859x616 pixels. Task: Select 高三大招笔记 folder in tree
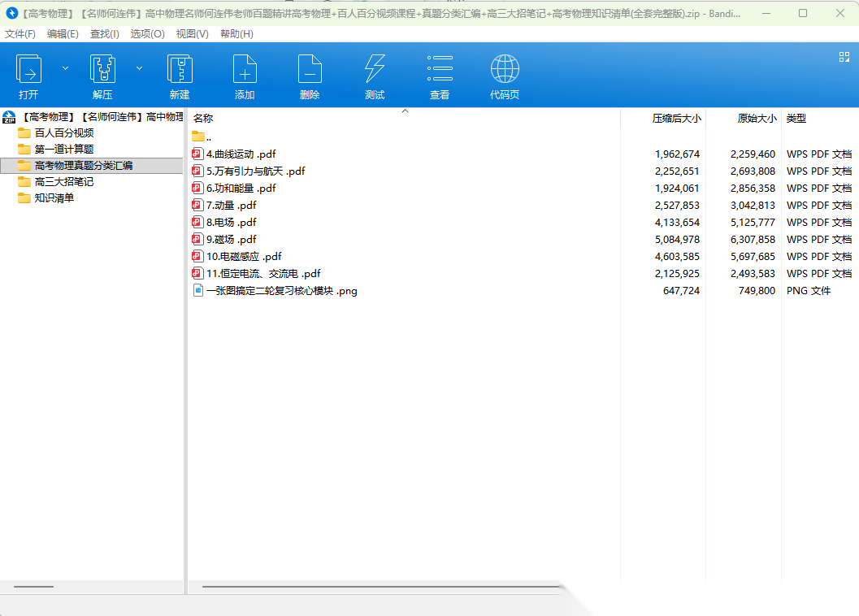[63, 181]
